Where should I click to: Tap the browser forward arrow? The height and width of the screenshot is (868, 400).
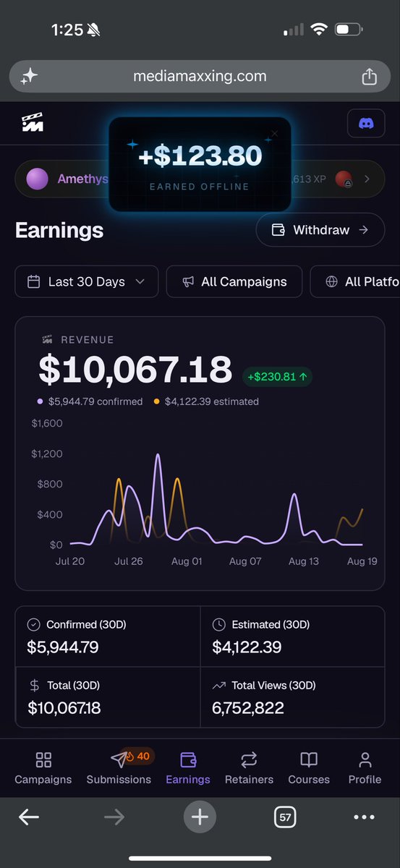pos(114,817)
